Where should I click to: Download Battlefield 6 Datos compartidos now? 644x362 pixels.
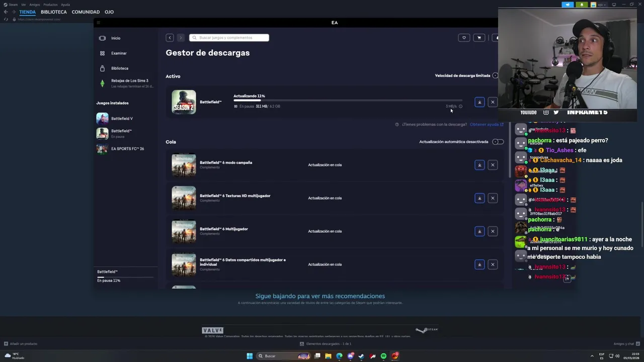point(479,264)
